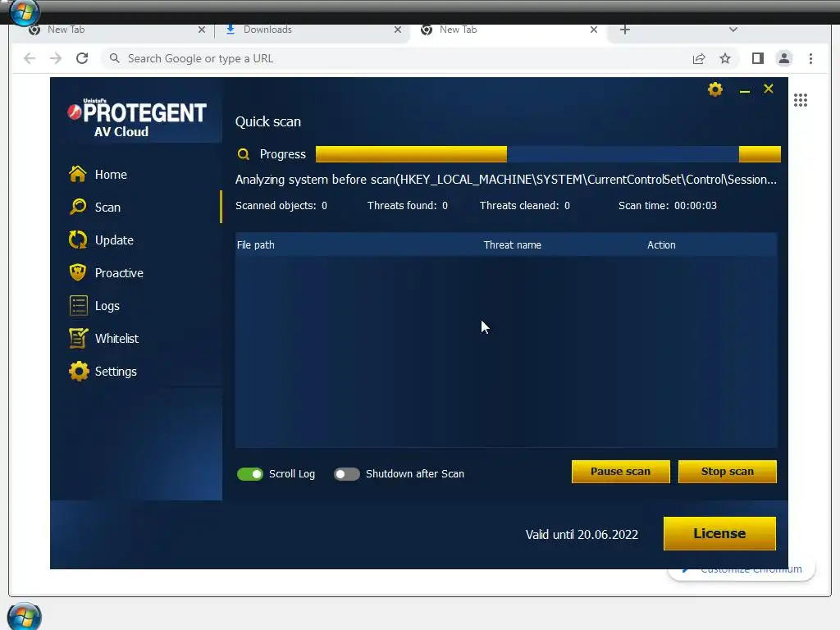Click the Scan time: 00:00:03 text
This screenshot has width=840, height=630.
pos(668,206)
